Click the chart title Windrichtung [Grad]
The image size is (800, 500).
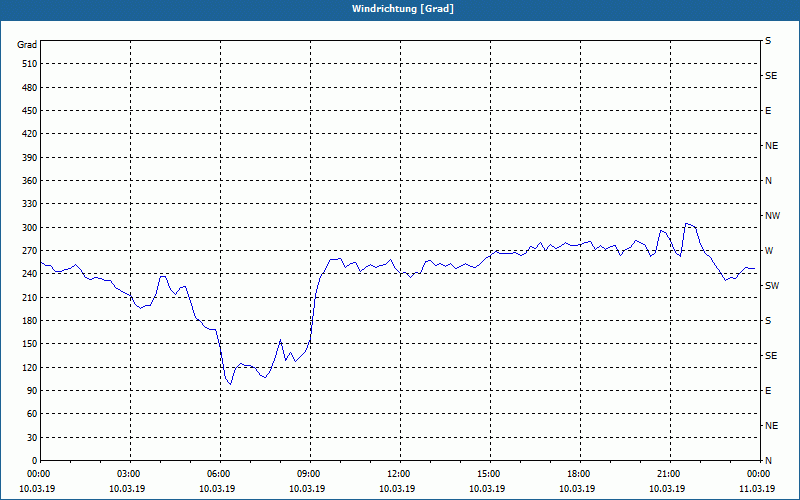403,9
